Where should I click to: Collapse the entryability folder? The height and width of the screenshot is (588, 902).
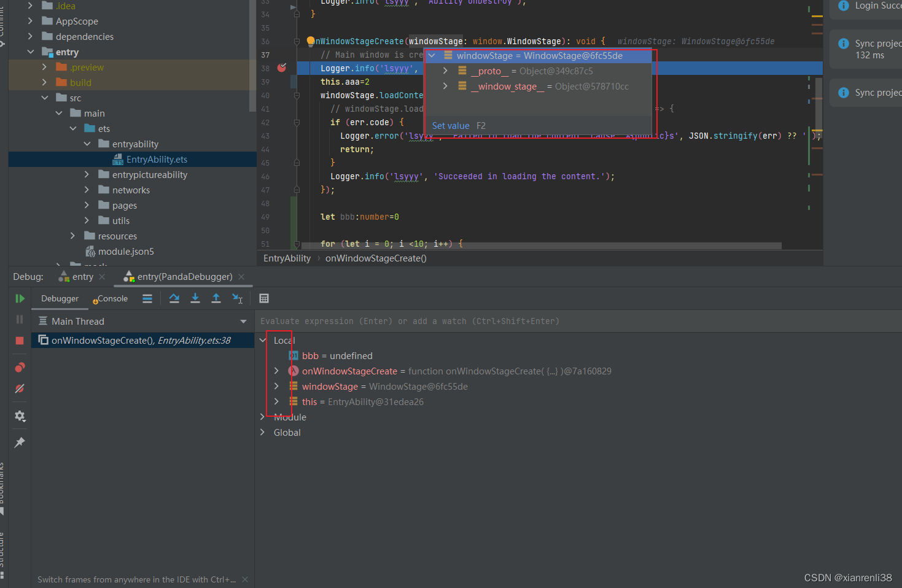point(87,144)
